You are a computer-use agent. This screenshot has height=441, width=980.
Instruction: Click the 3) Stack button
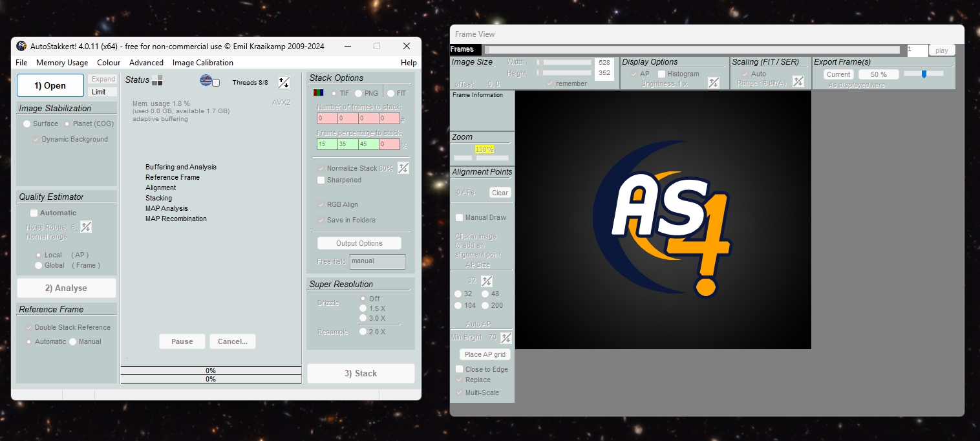click(x=361, y=373)
